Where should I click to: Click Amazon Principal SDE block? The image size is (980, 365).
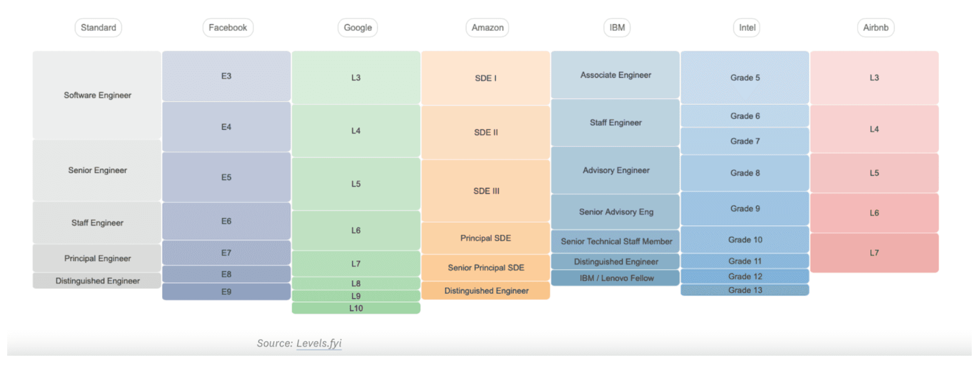point(485,238)
